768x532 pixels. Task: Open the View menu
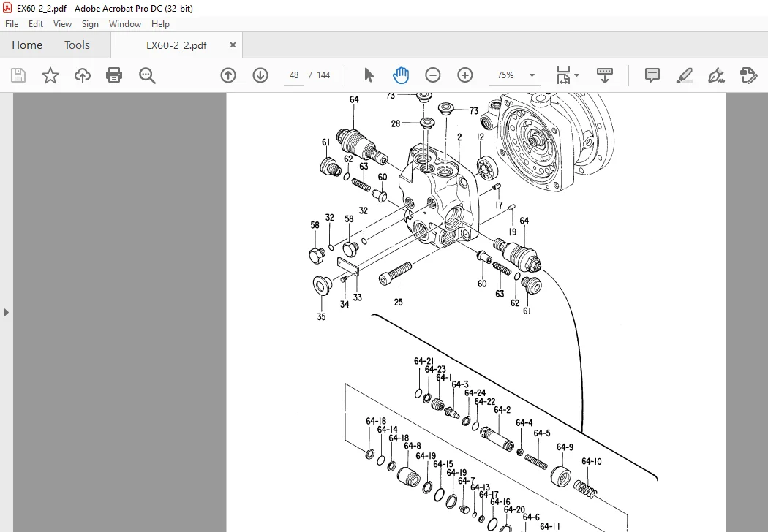click(x=62, y=24)
